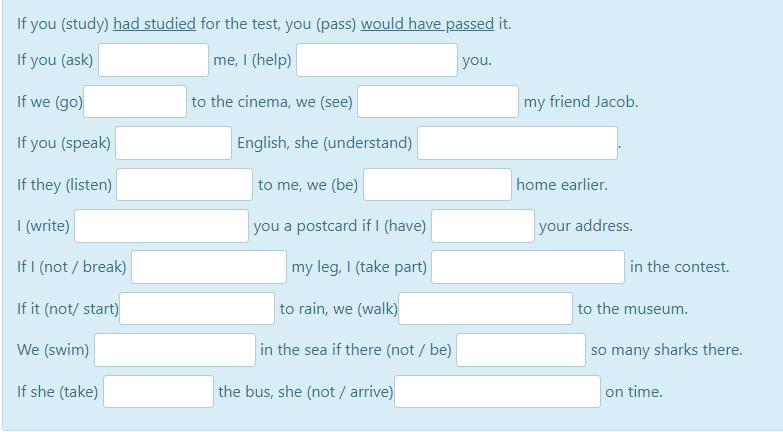
Task: Click the blank after "If I (not / break)"
Action: click(x=209, y=267)
